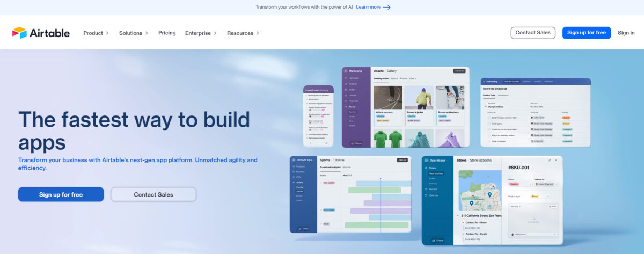Click expand icon on #SKU-001 panel

click(550, 160)
